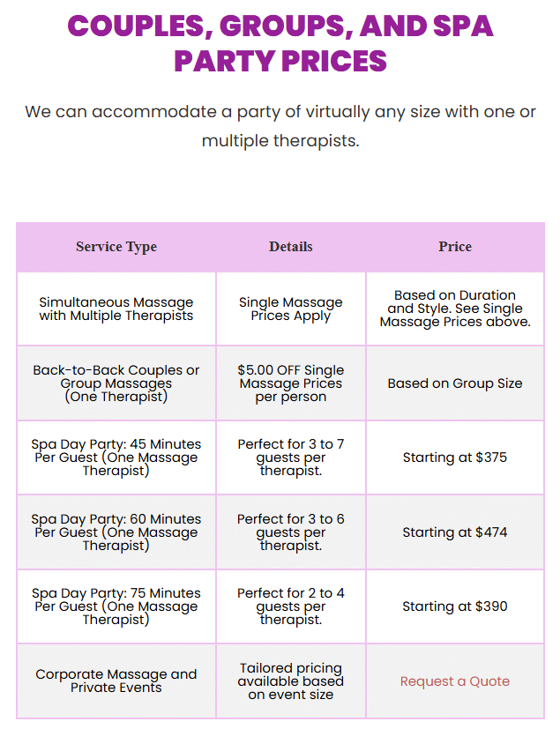Screen dimensions: 560x729
Task: Click the $5.00 OFF Single Massage Prices cell
Action: 291,383
